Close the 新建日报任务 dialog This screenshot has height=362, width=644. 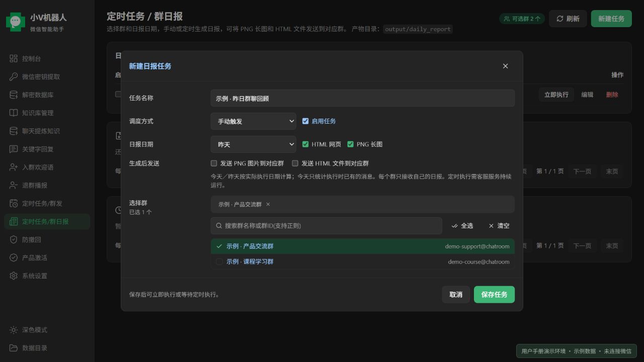click(506, 66)
